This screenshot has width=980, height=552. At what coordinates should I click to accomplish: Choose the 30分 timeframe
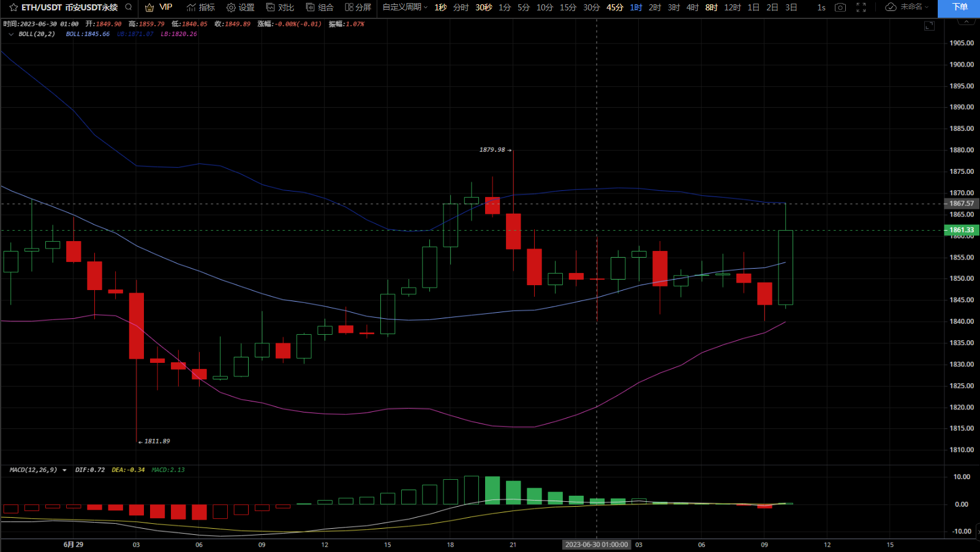click(x=591, y=7)
